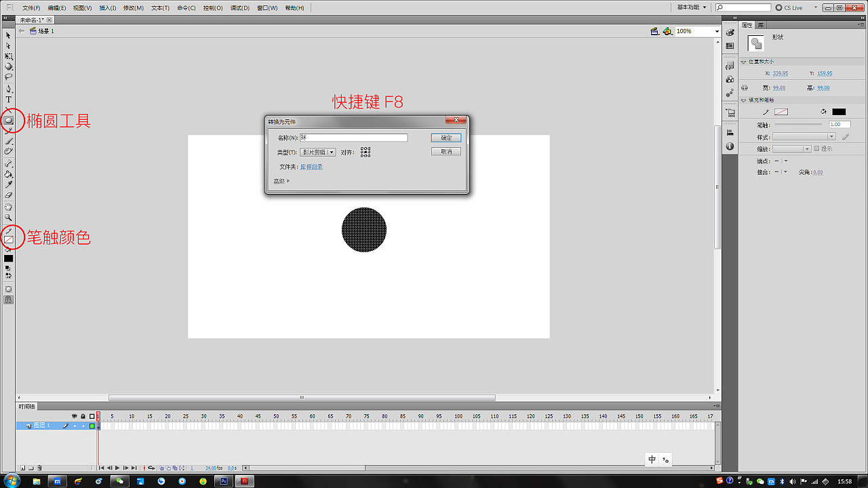Click the 库根目录 folder link
Screen dimensions: 868x488
pyautogui.click(x=311, y=167)
